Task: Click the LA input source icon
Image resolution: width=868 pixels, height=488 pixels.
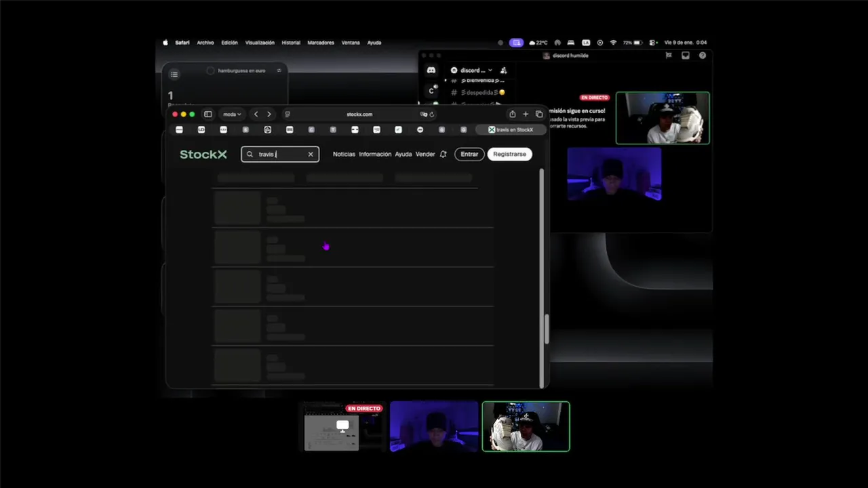Action: click(586, 43)
